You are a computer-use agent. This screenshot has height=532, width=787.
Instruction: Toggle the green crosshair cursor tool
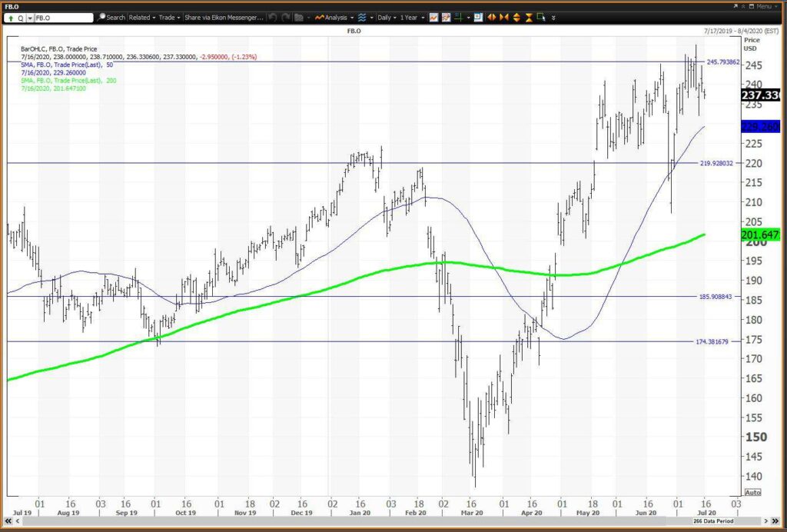458,18
